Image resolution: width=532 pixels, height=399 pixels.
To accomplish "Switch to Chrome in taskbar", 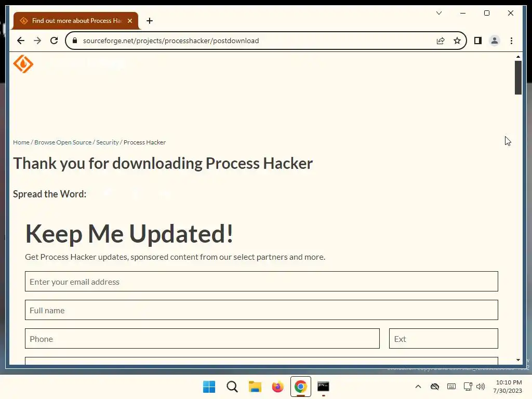I will pos(301,387).
